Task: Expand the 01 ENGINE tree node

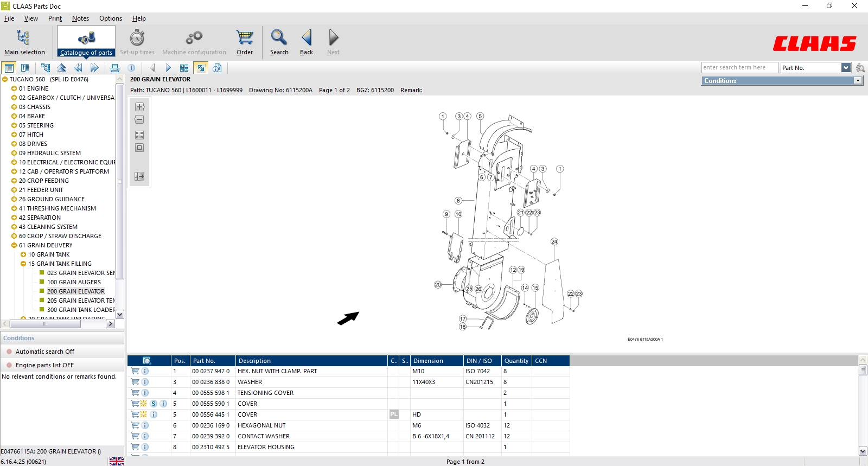Action: pyautogui.click(x=14, y=88)
